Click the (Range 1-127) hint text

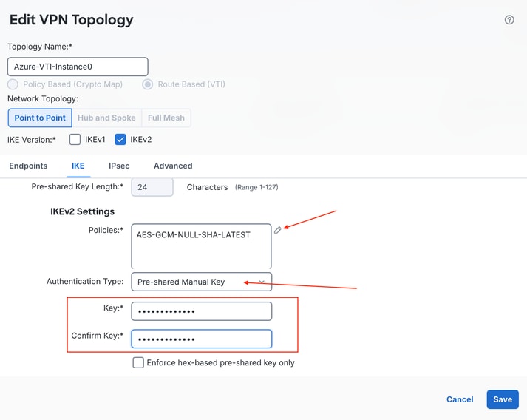coord(256,187)
